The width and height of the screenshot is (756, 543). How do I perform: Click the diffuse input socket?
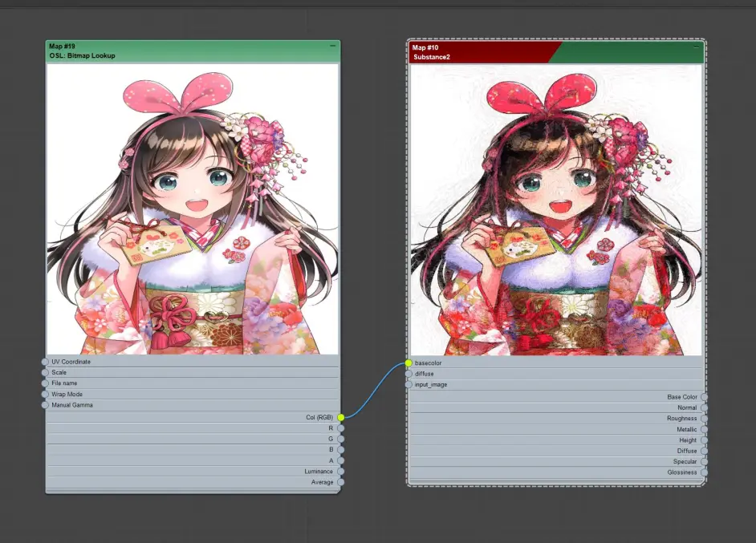408,374
